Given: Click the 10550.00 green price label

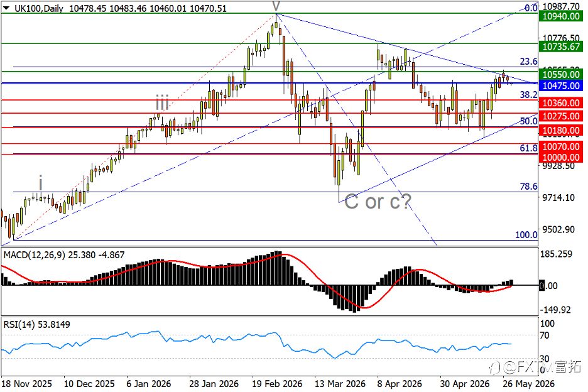Looking at the screenshot, I should tap(561, 74).
